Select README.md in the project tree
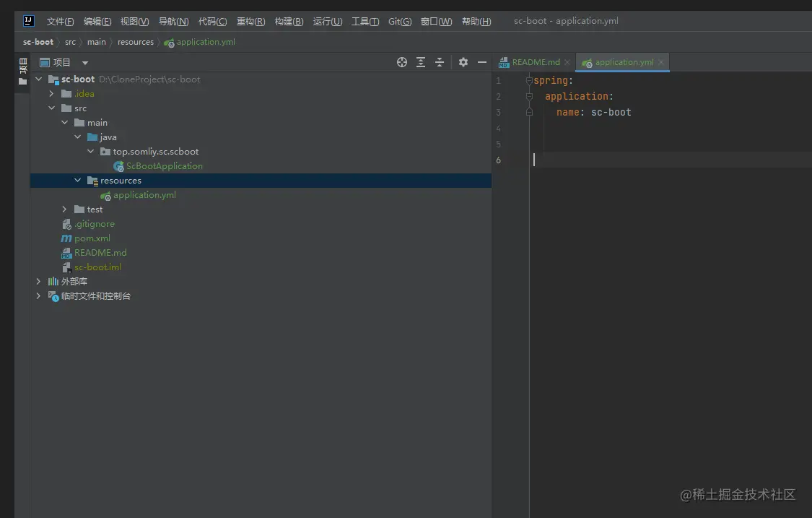812x518 pixels. point(100,253)
